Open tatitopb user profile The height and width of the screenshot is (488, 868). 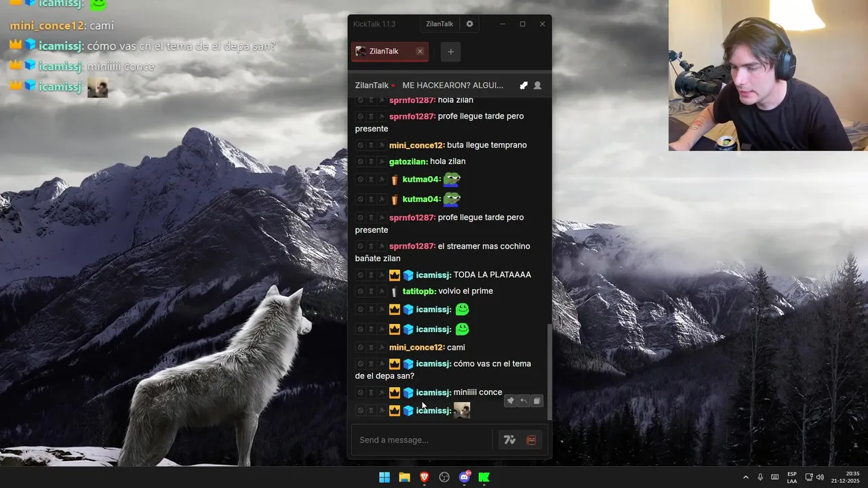[x=419, y=291]
